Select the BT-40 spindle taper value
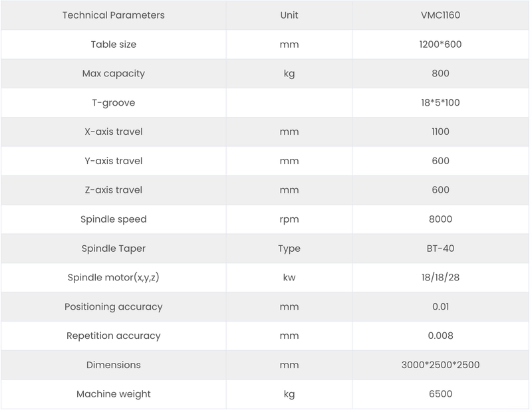The image size is (532, 412). 440,249
